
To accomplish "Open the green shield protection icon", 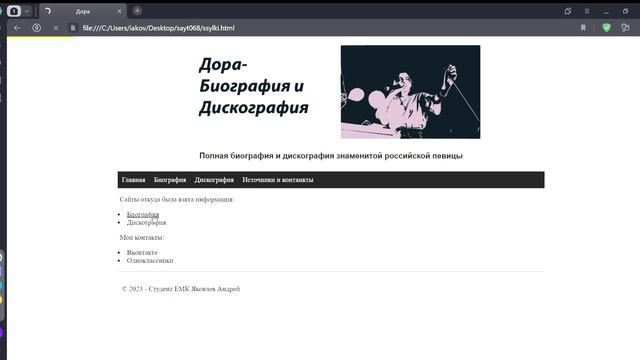I will click(606, 28).
